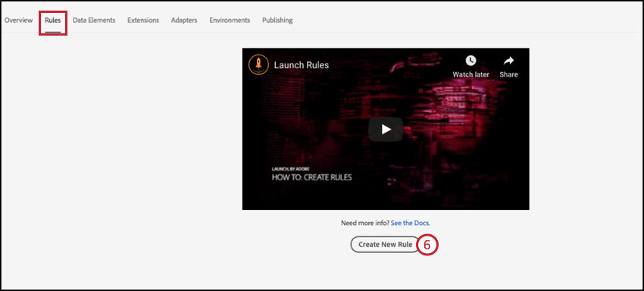Play the Launch Rules video
Viewport: 644px width, 291px height.
386,129
